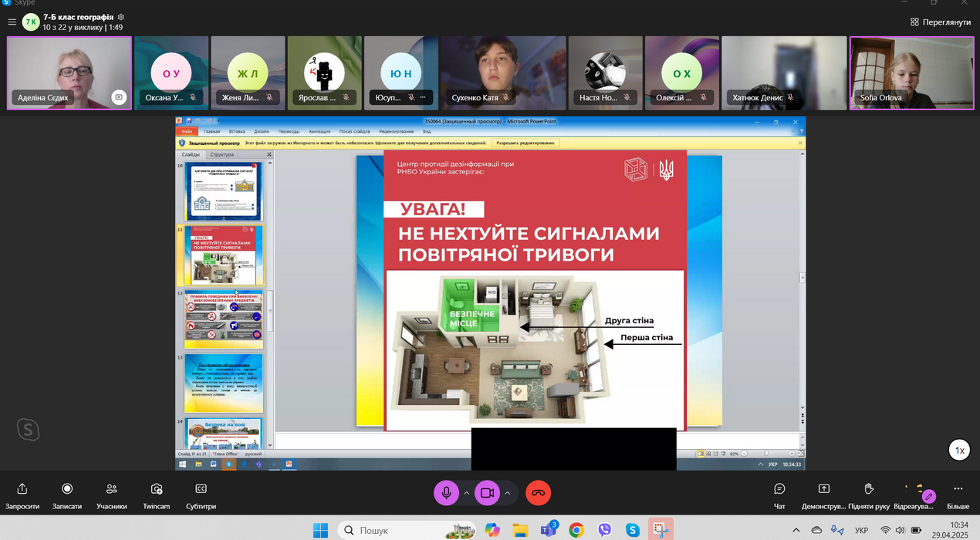Click the red hang up call button

(538, 493)
